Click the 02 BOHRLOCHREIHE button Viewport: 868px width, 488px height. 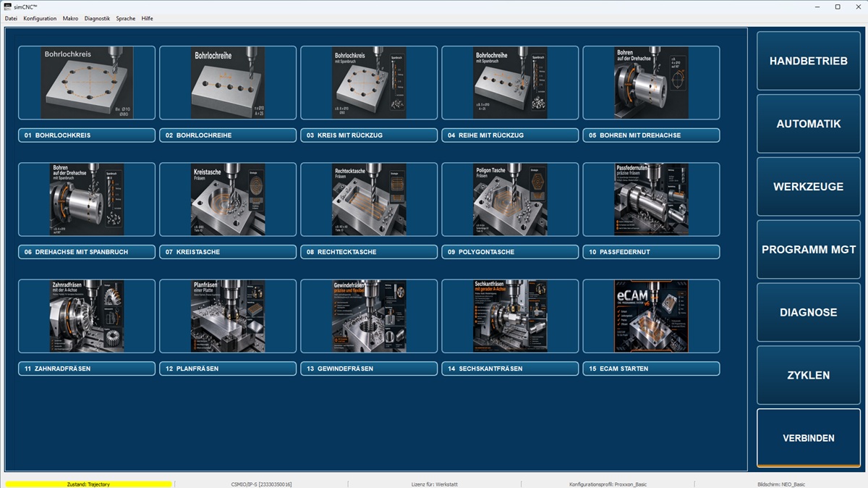coord(228,135)
